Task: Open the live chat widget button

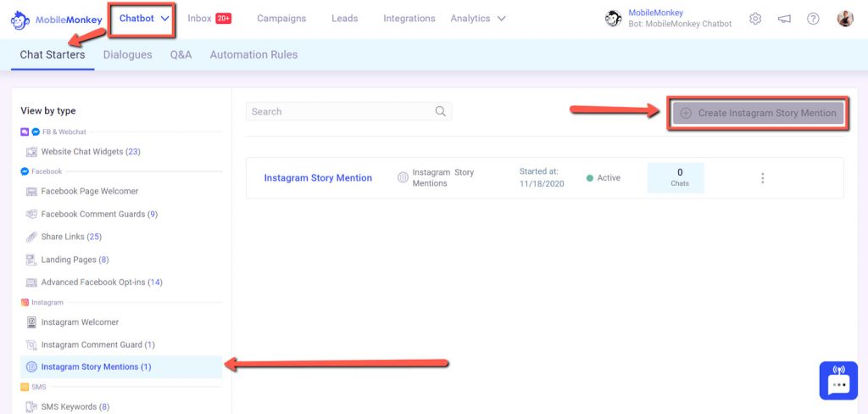Action: click(x=838, y=380)
